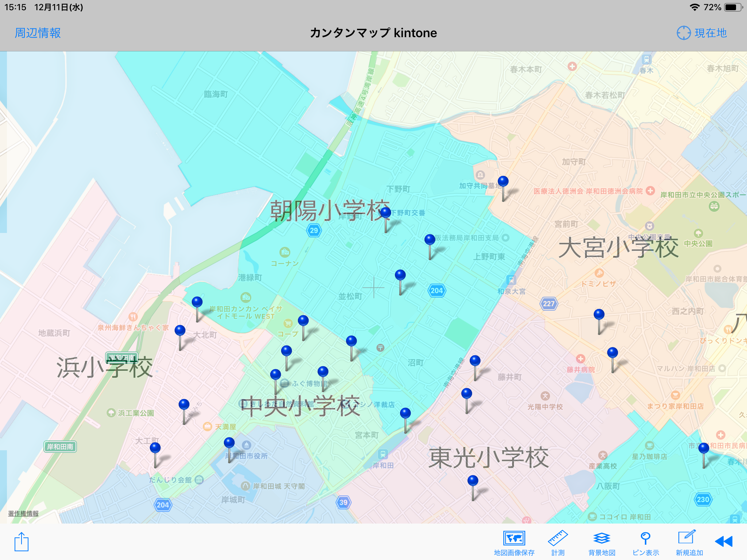Tap the 15:15 clock in status bar
Image resolution: width=747 pixels, height=560 pixels.
point(15,7)
